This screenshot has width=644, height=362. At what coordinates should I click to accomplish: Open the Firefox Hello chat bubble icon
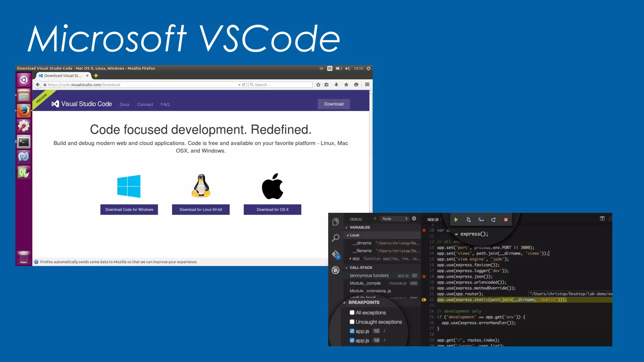coord(356,85)
